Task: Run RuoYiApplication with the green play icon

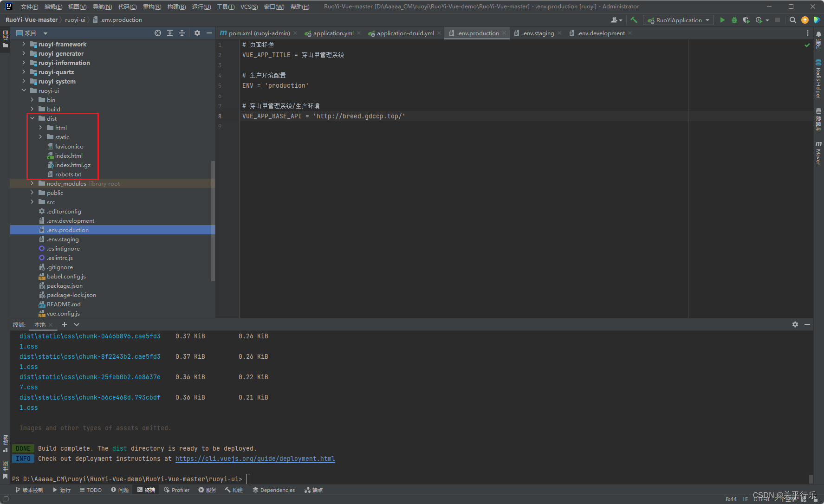Action: (x=722, y=20)
